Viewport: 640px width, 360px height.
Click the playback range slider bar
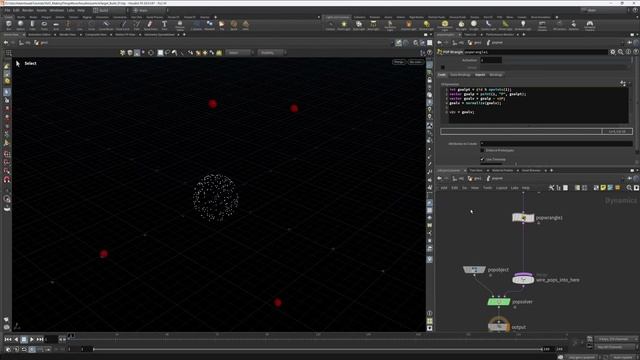click(318, 349)
